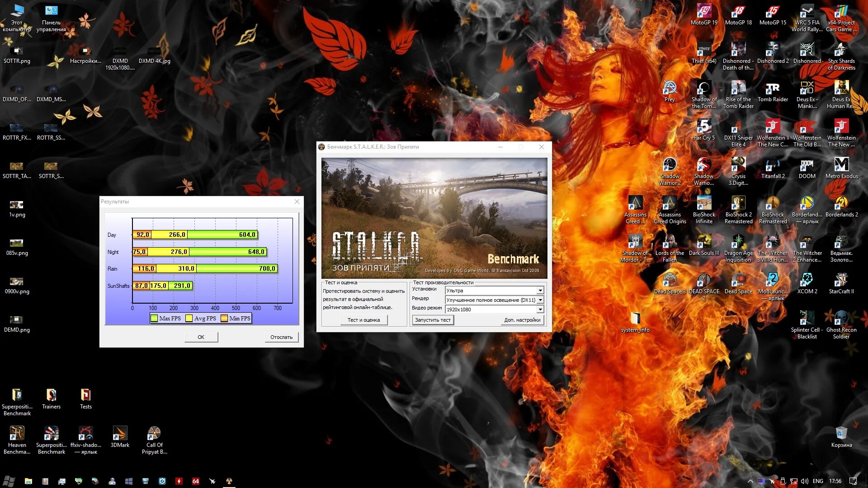Open the Ghost Recon Soldier shortcut
The width and height of the screenshot is (868, 488).
coord(841,325)
